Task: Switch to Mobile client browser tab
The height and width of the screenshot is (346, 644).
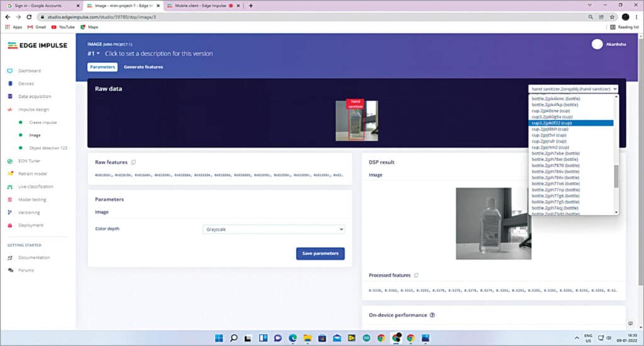Action: [200, 6]
